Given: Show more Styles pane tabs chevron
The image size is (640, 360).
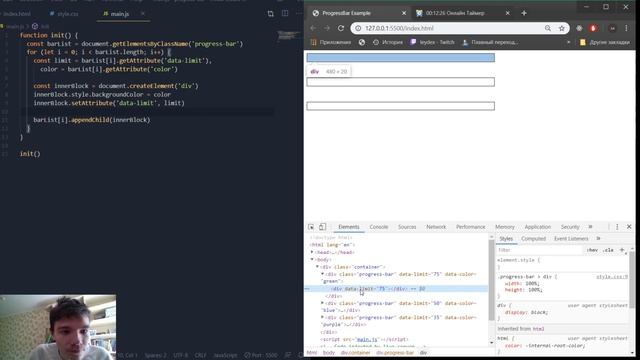Looking at the screenshot, I should pyautogui.click(x=598, y=238).
